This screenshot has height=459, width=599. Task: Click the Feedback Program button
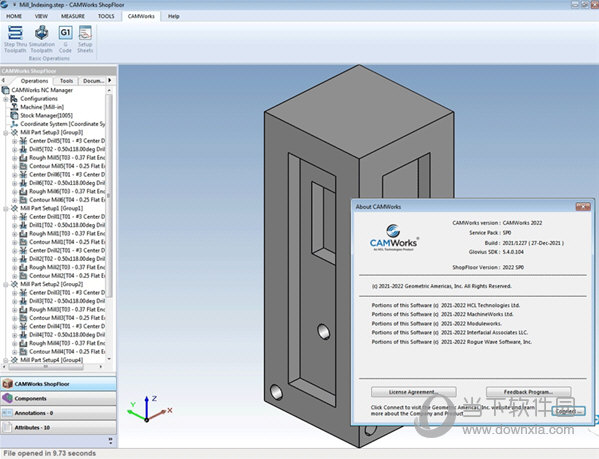(528, 392)
